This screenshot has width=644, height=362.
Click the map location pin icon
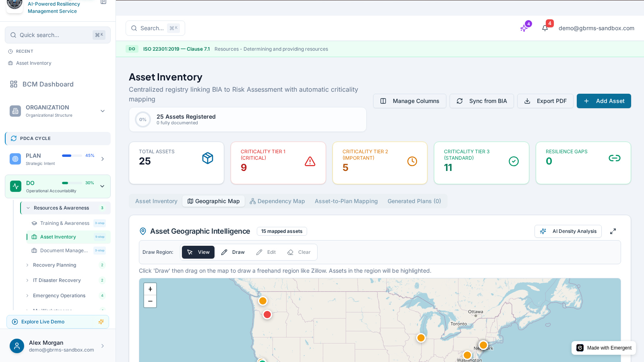click(142, 231)
